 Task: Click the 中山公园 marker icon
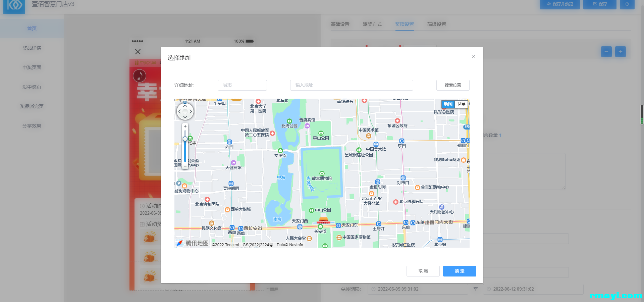click(x=311, y=210)
